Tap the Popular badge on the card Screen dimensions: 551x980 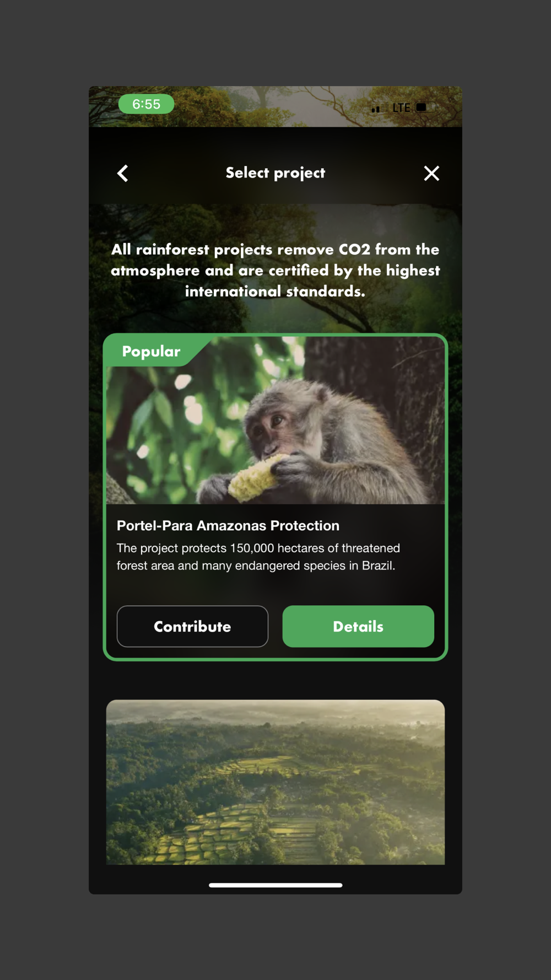point(151,351)
